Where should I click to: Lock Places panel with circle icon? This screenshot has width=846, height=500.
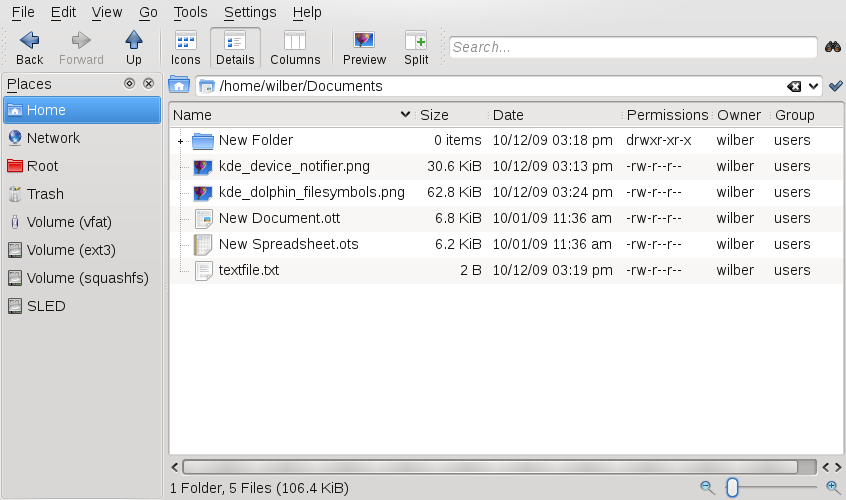click(x=129, y=83)
